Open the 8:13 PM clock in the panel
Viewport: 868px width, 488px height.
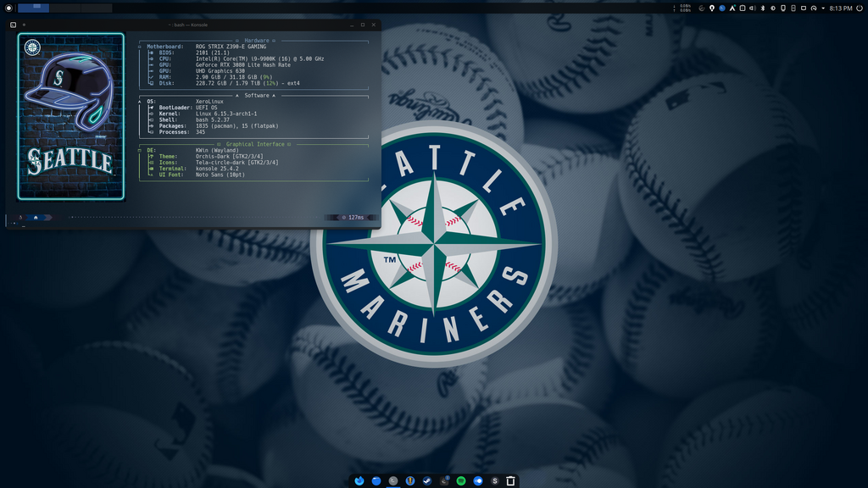(841, 8)
